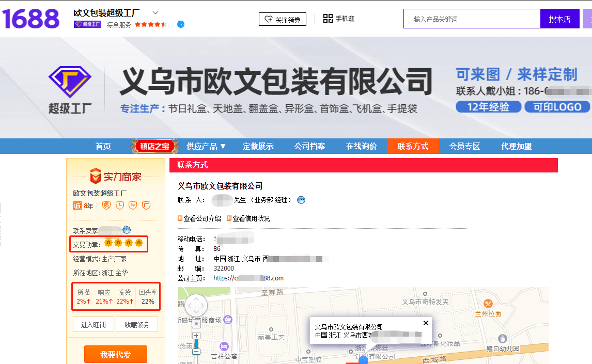
Task: Click the 1688 site logo
Action: (31, 19)
